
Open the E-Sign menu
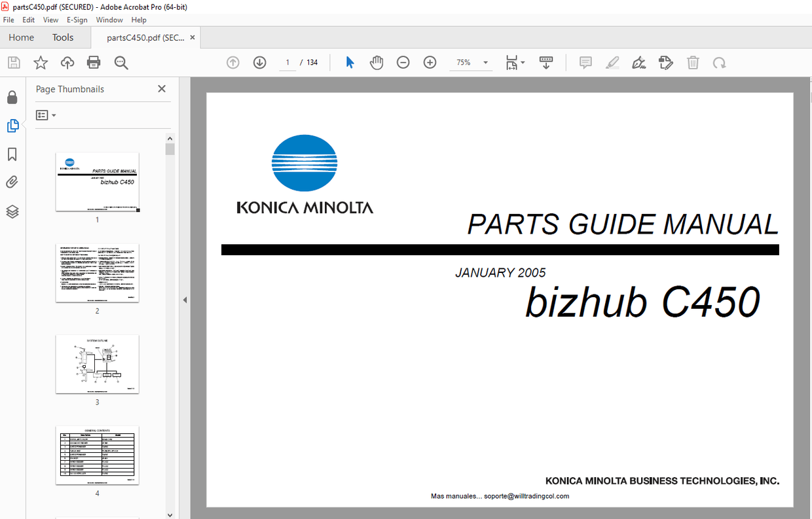click(x=77, y=20)
